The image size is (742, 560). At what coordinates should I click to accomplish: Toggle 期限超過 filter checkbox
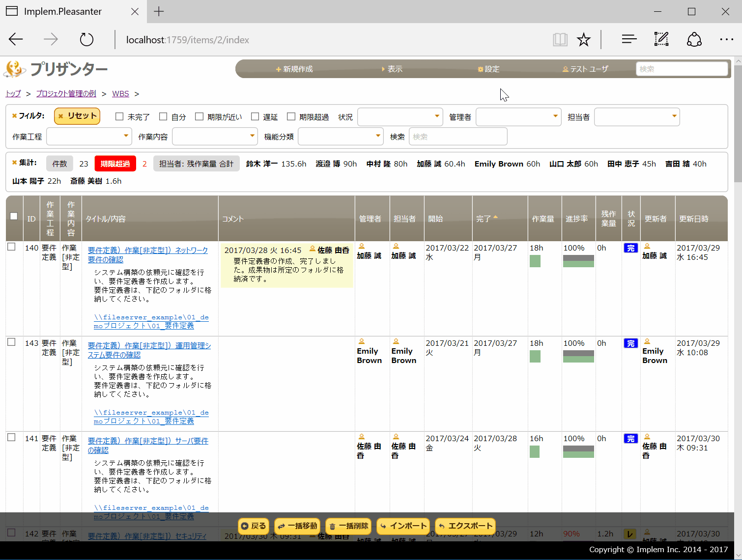click(291, 116)
